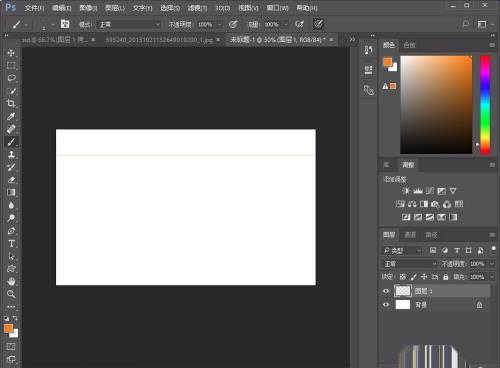Open the File menu
This screenshot has height=368, width=500.
tap(34, 8)
